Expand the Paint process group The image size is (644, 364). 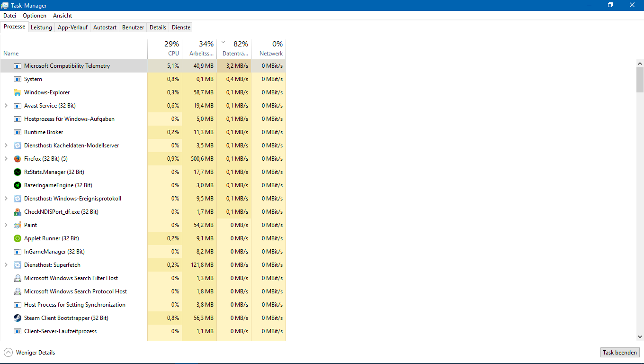click(6, 225)
